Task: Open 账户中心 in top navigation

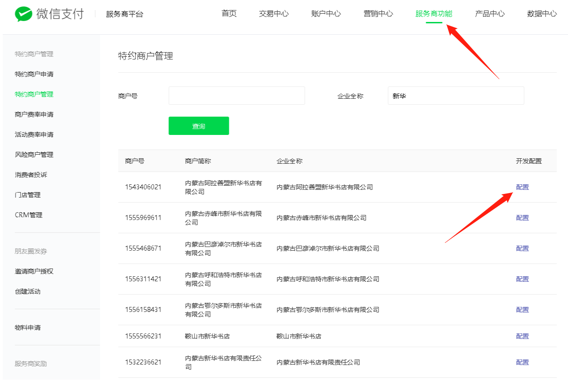Action: tap(326, 14)
